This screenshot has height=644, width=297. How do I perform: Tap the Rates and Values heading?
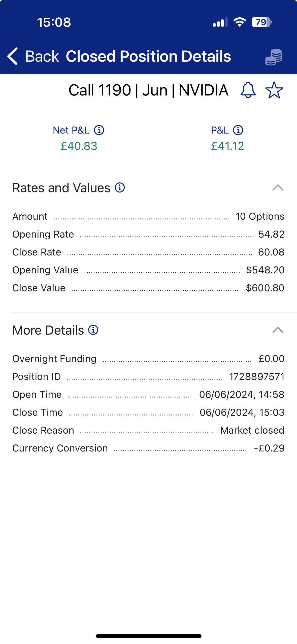[61, 188]
